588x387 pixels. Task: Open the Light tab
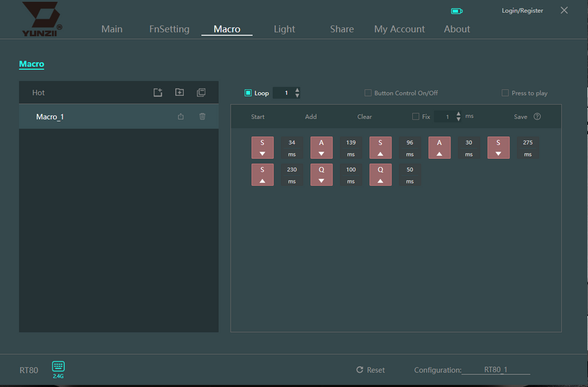(x=284, y=29)
